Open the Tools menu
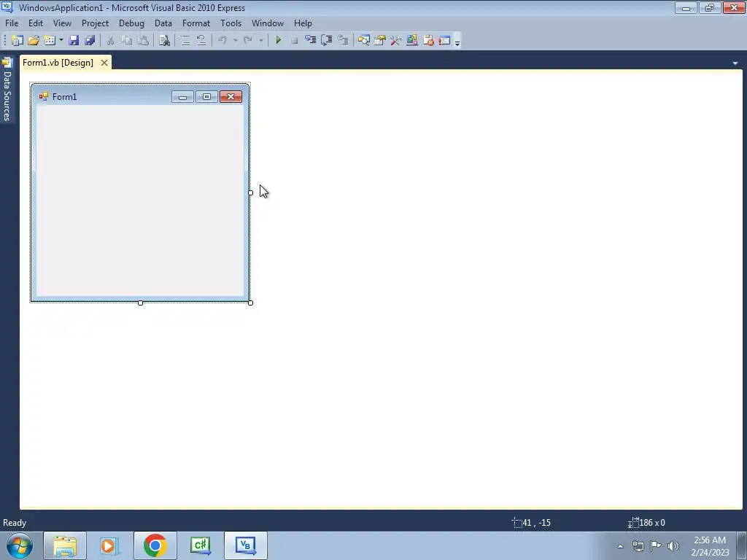 [x=231, y=23]
